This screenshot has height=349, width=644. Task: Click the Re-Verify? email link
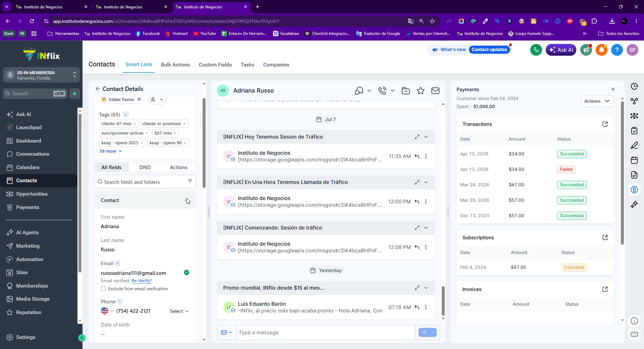tap(142, 281)
